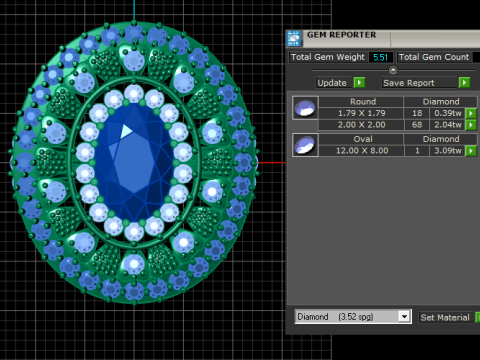The image size is (480, 360).
Task: Open the Diamond material dropdown
Action: tap(404, 316)
